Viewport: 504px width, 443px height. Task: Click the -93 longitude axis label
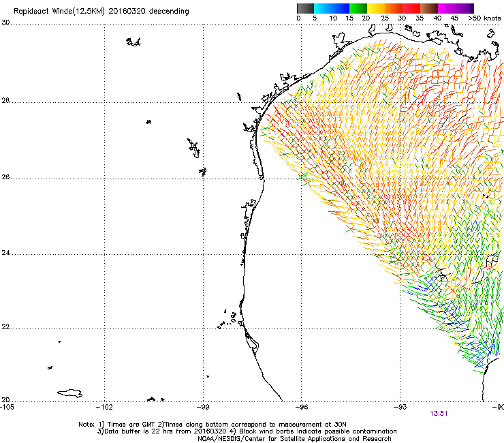tap(400, 408)
